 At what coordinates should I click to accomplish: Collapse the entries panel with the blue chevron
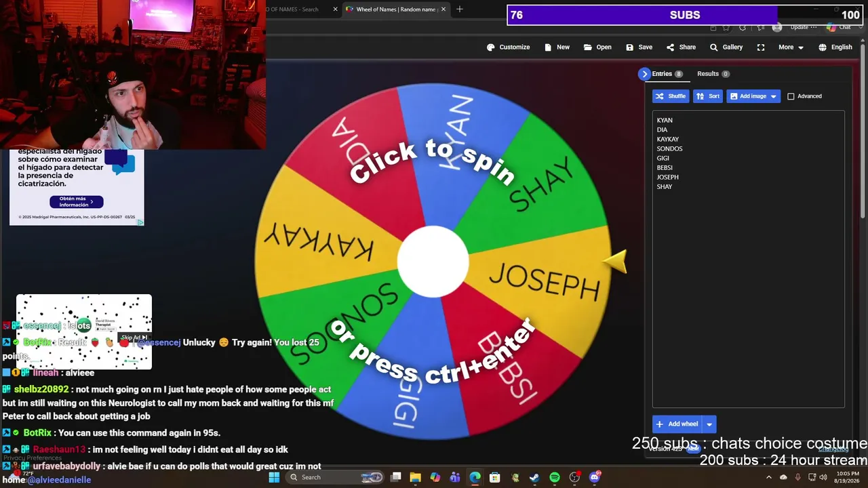point(644,74)
